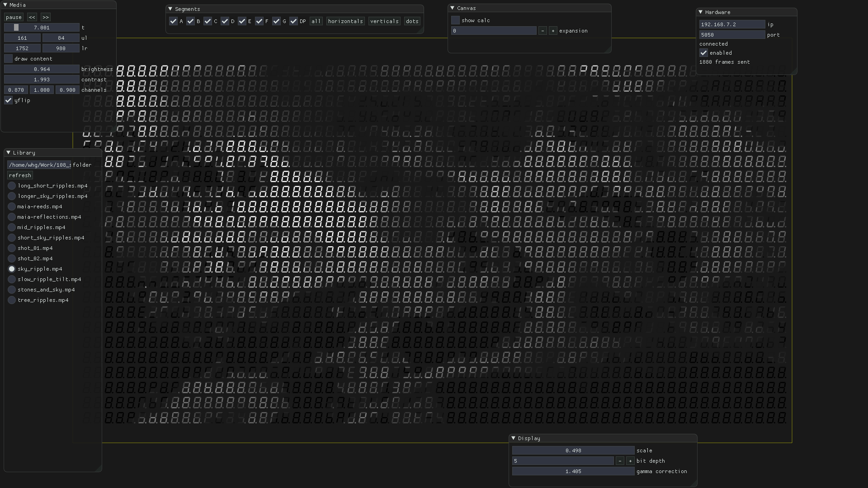The width and height of the screenshot is (868, 488).
Task: Click resize grip of Canvas panel
Action: click(608, 50)
